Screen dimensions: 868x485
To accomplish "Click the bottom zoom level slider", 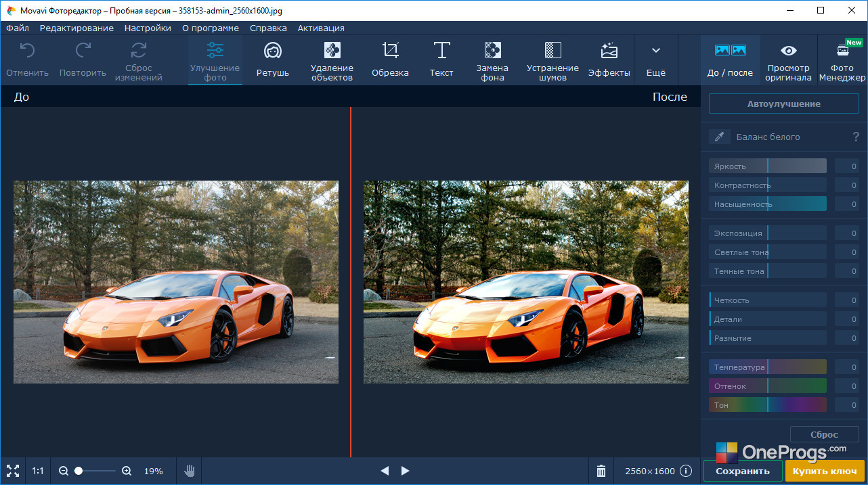I will 95,471.
